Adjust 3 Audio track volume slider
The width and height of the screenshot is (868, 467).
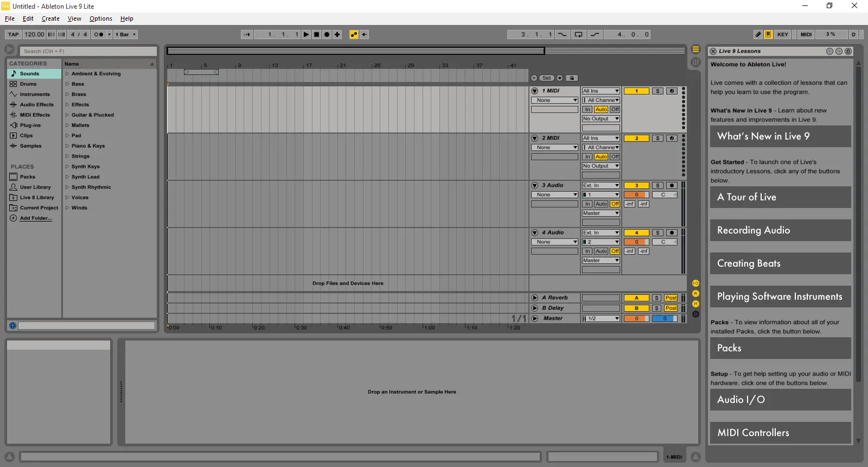coord(636,195)
